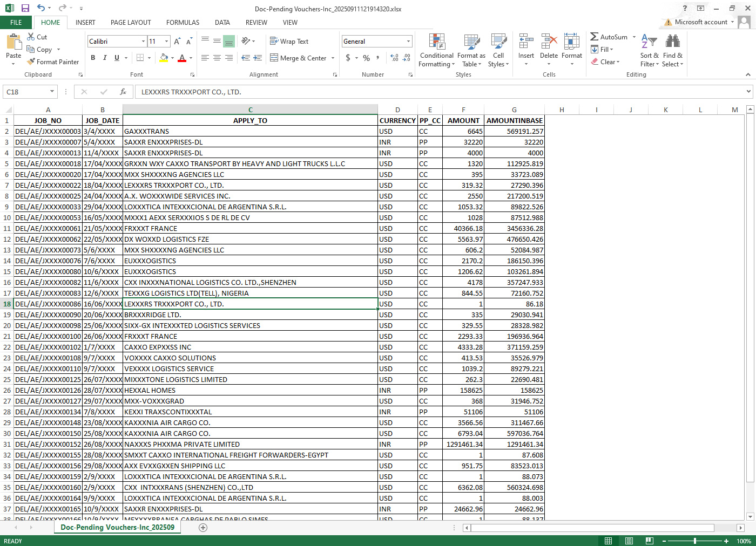756x546 pixels.
Task: Open the Name Box dropdown arrow
Action: point(52,92)
